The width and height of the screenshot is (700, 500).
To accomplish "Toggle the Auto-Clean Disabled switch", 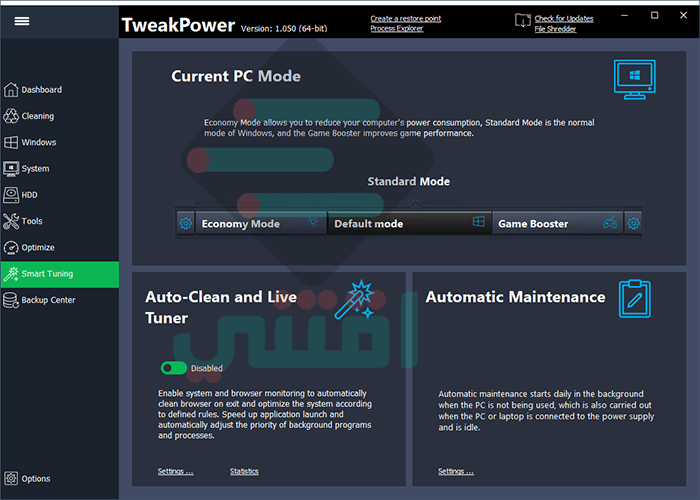I will (x=174, y=368).
